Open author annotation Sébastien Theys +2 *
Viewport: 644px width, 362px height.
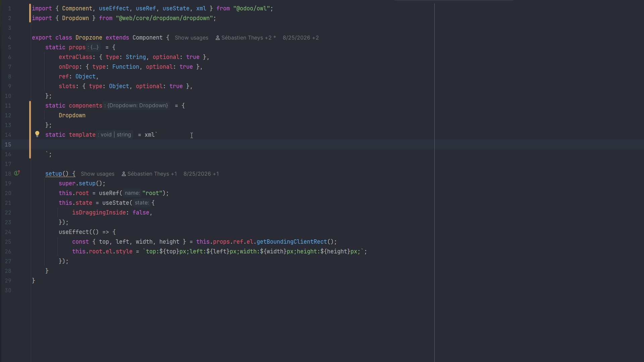249,38
